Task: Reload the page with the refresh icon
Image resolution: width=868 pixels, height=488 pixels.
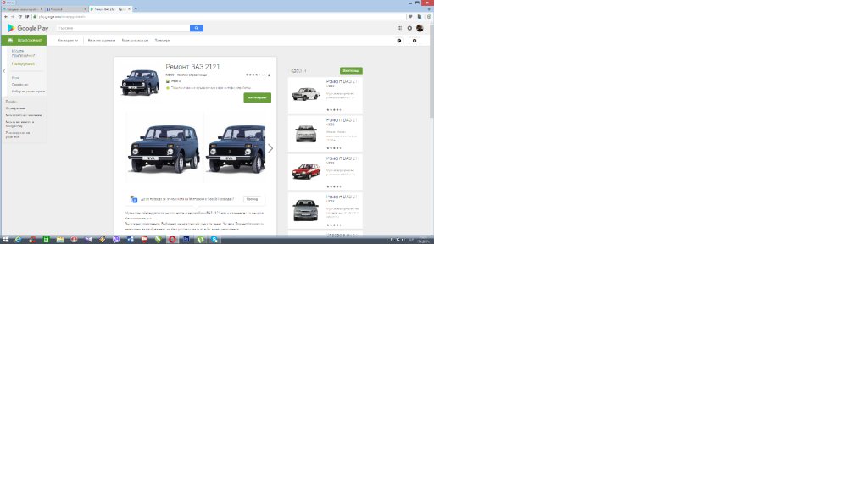Action: (20, 17)
